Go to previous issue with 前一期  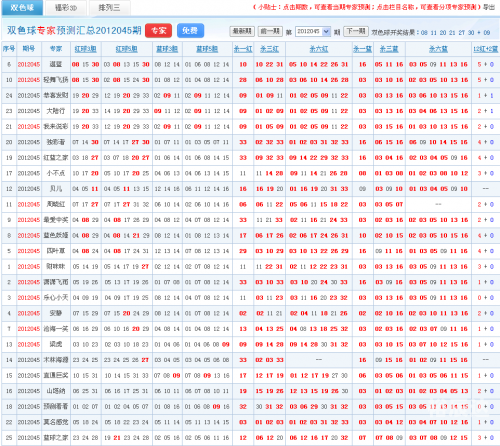[x=270, y=31]
